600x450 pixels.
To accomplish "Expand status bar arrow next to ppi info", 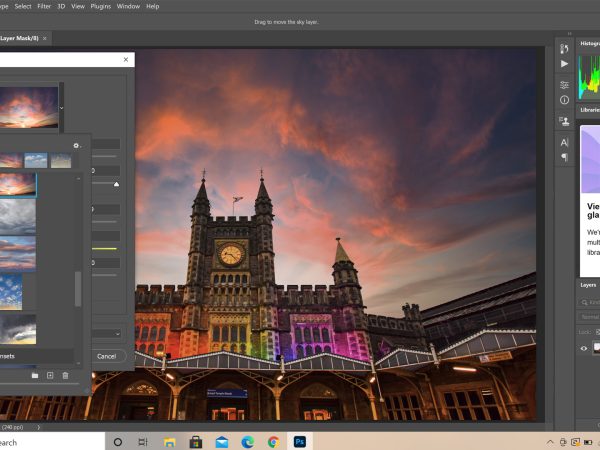I will 38,427.
